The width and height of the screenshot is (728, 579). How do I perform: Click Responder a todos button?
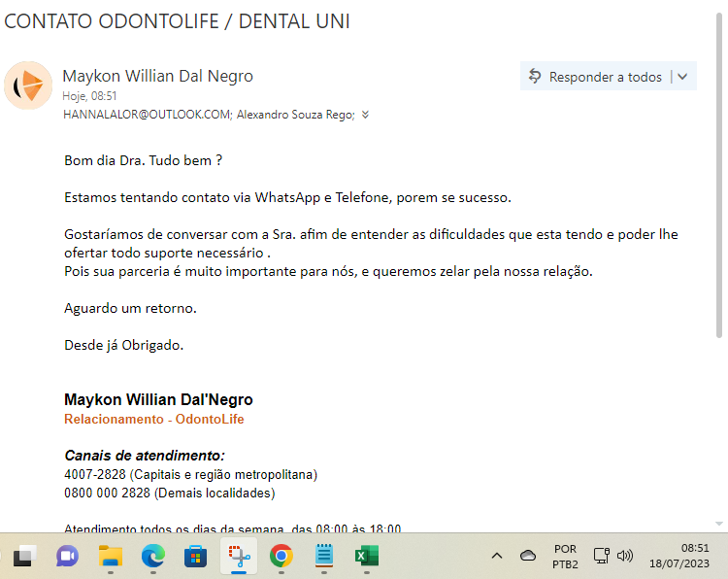click(x=595, y=77)
